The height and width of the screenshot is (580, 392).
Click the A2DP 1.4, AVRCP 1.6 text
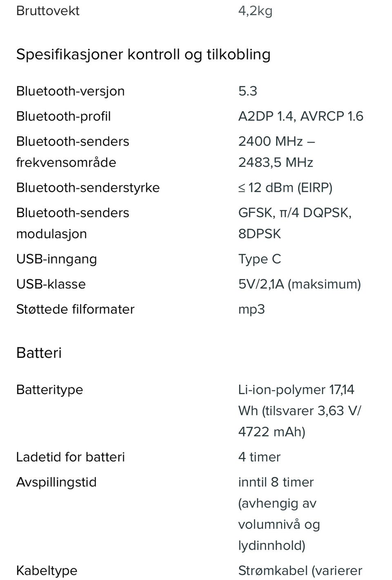tap(301, 116)
